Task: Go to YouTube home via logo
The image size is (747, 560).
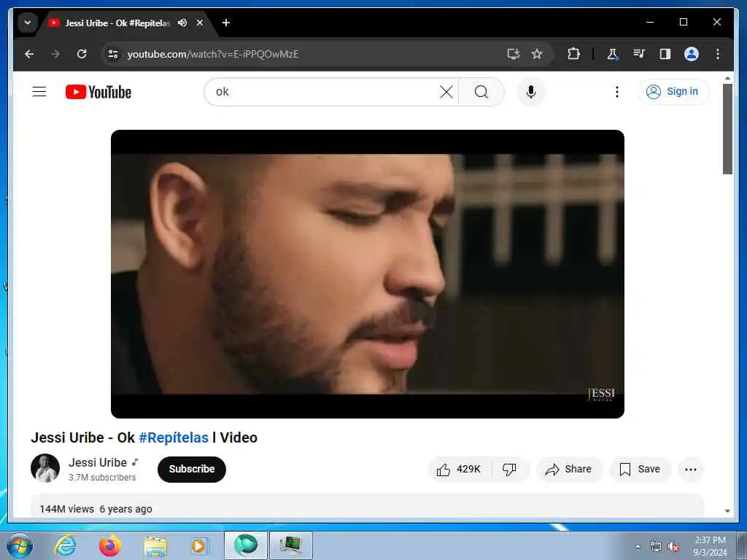Action: pyautogui.click(x=98, y=92)
